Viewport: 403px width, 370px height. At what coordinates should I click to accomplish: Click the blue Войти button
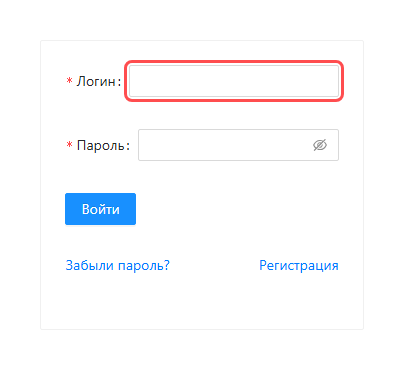pos(100,209)
